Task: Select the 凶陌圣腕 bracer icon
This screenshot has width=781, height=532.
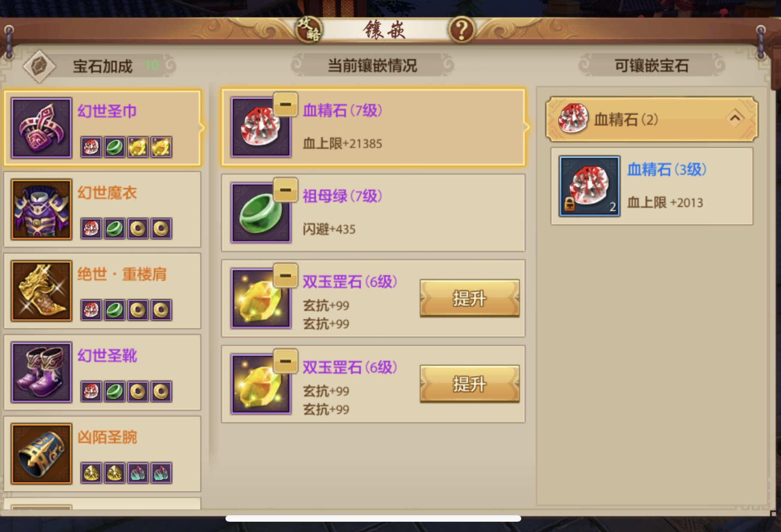Action: pyautogui.click(x=42, y=454)
